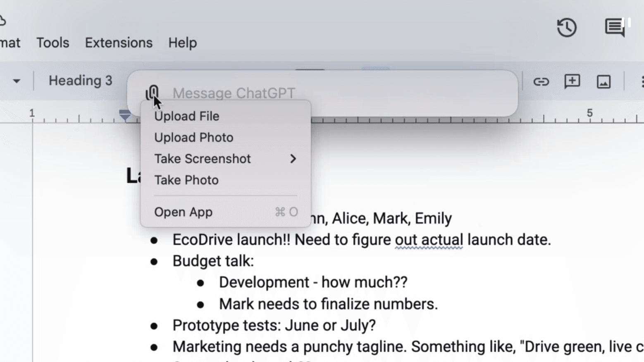Choose Upload File from the menu
644x362 pixels.
click(187, 116)
